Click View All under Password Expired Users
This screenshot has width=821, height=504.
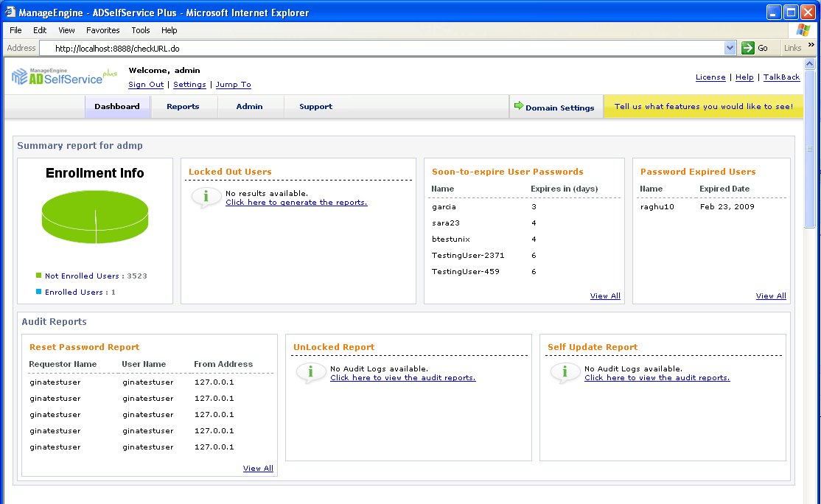tap(772, 295)
